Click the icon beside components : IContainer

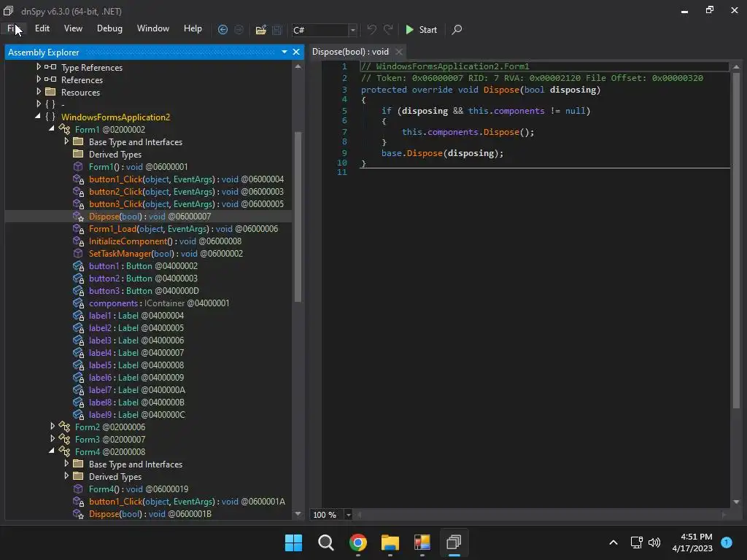click(x=78, y=303)
